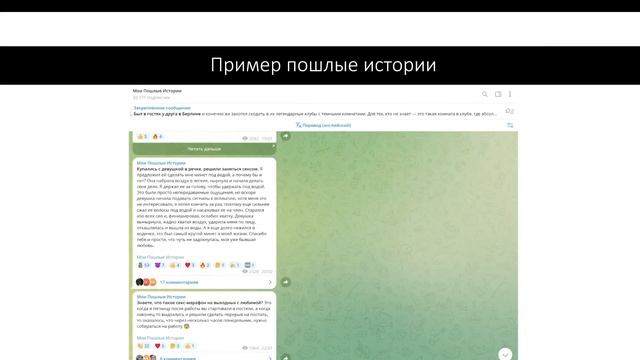Image resolution: width=640 pixels, height=360 pixels.
Task: Click the thumbs-up reaction with count 4
Action: [174, 265]
